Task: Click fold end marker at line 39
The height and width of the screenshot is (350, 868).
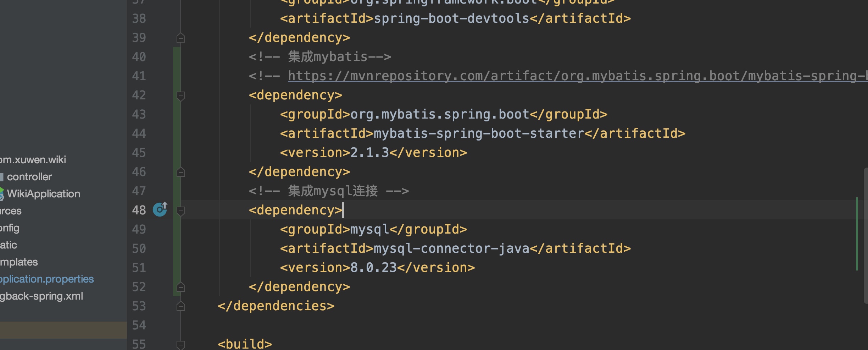Action: pyautogui.click(x=181, y=38)
